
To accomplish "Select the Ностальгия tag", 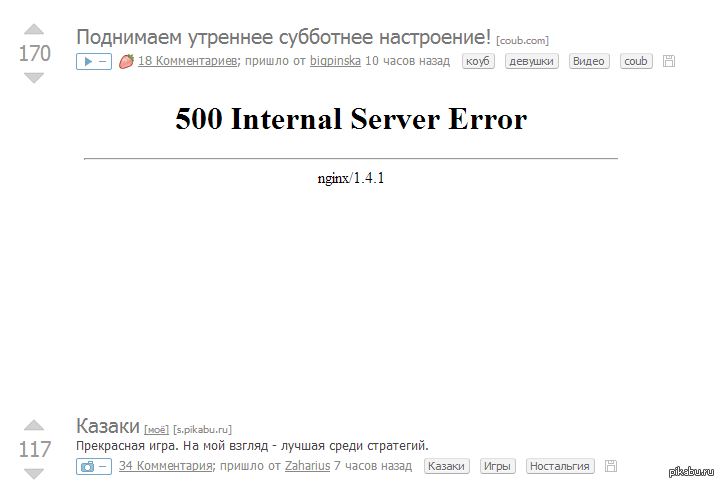I will click(x=559, y=466).
